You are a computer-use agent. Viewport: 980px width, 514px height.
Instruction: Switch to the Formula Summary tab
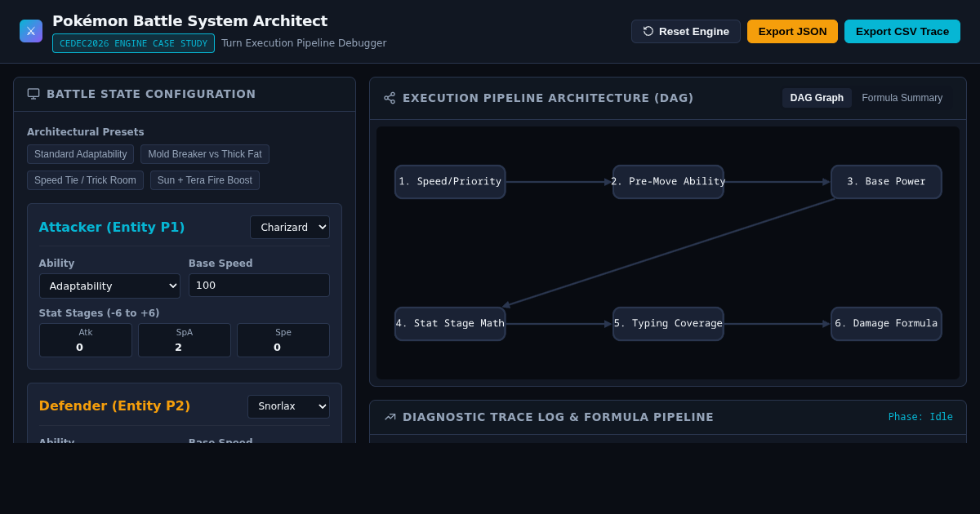click(902, 98)
